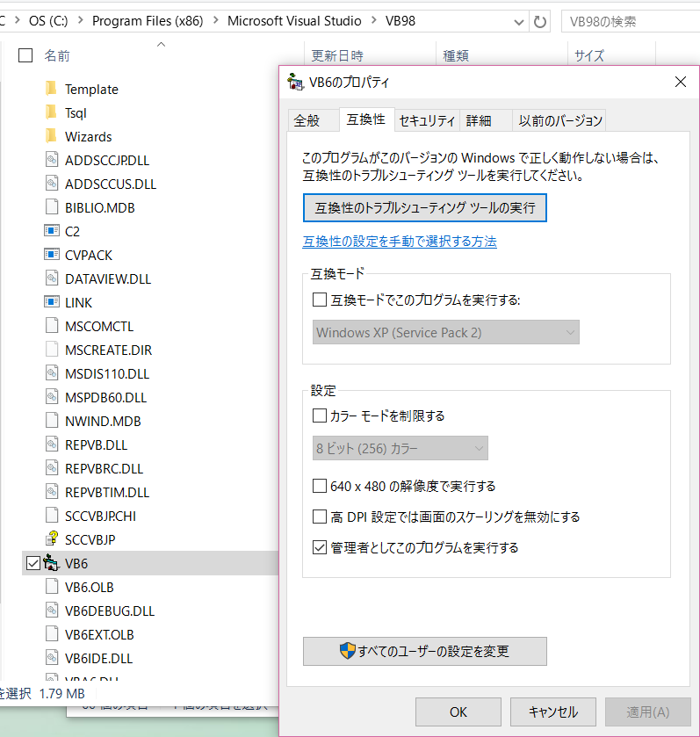Uncheck 管理者としてこのプログラムを実行する
The width and height of the screenshot is (700, 737).
(320, 547)
